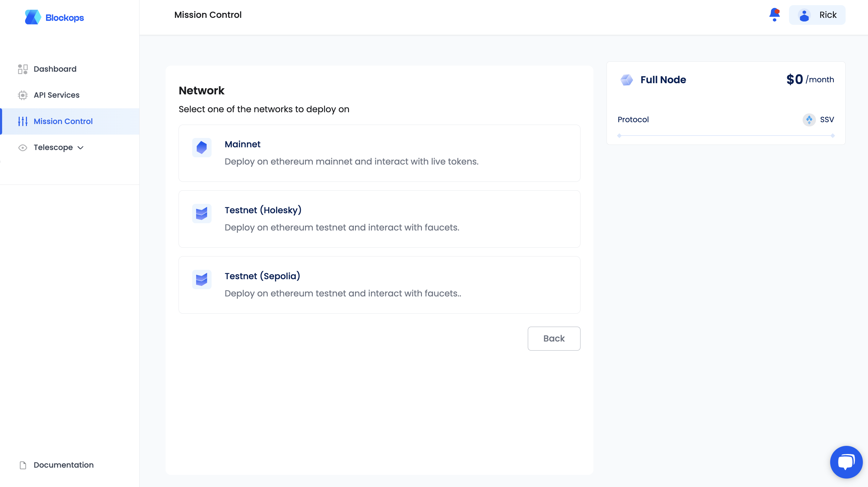Click the Mission Control sliders icon
Image resolution: width=868 pixels, height=487 pixels.
pyautogui.click(x=23, y=121)
